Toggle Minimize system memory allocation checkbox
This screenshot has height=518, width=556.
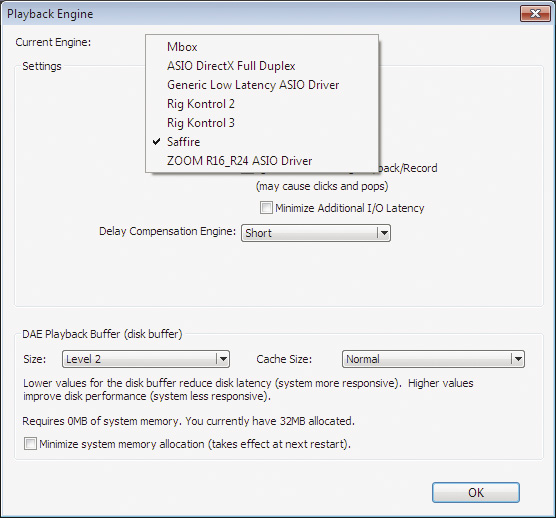(30, 444)
